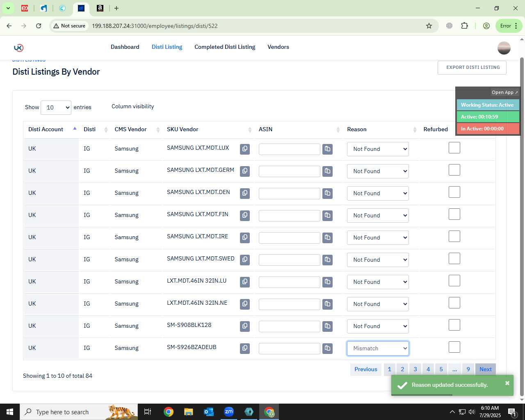Check Refurbed for LXT.MDT.46IN 32IN.LU

[x=454, y=281]
